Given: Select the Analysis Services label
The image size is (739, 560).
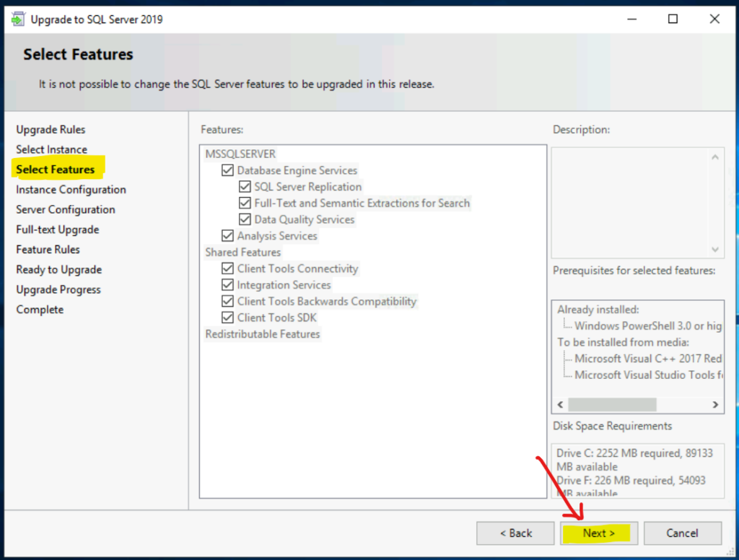Looking at the screenshot, I should point(277,236).
